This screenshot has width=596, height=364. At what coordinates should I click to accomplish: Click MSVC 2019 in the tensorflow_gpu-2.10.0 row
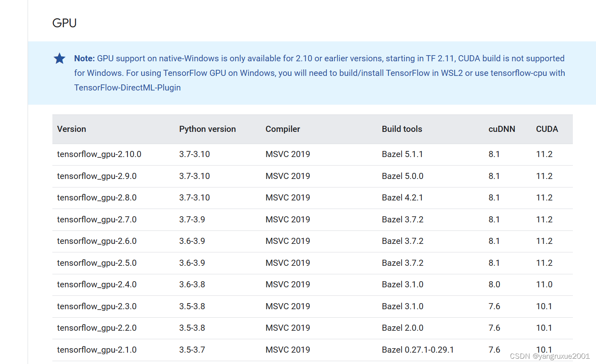(x=287, y=154)
